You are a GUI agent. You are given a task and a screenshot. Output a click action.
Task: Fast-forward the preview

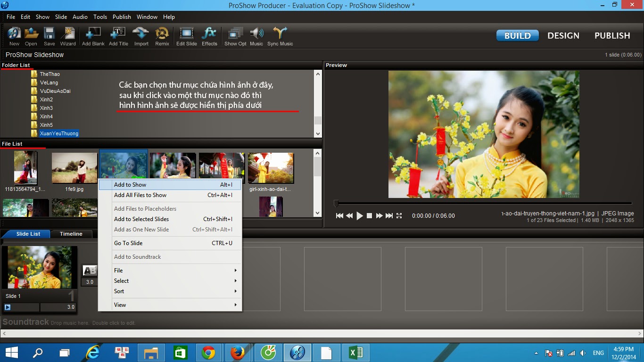[x=379, y=215]
